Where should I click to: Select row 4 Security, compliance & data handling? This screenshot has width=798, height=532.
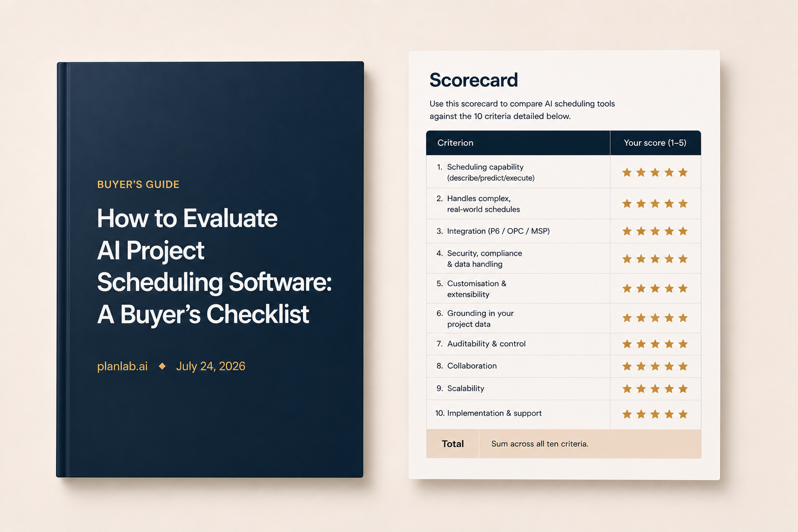(x=564, y=258)
